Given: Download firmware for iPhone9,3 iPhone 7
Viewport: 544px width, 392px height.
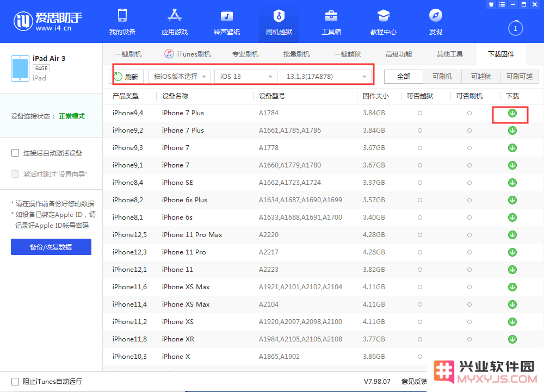Looking at the screenshot, I should click(512, 148).
